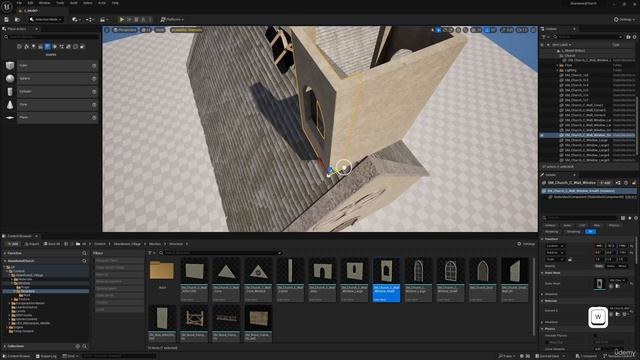Image resolution: width=640 pixels, height=360 pixels.
Task: Select the Cylinder shape actor
Action: 51,91
